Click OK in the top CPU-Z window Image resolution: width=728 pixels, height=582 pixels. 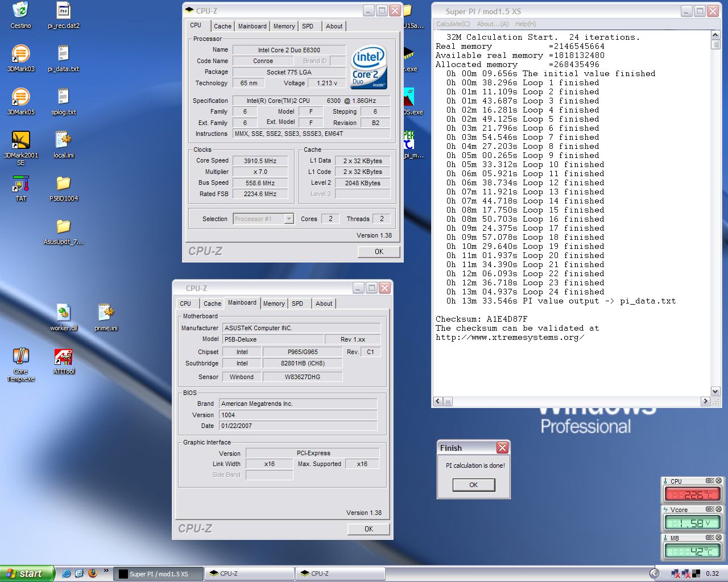pos(379,252)
